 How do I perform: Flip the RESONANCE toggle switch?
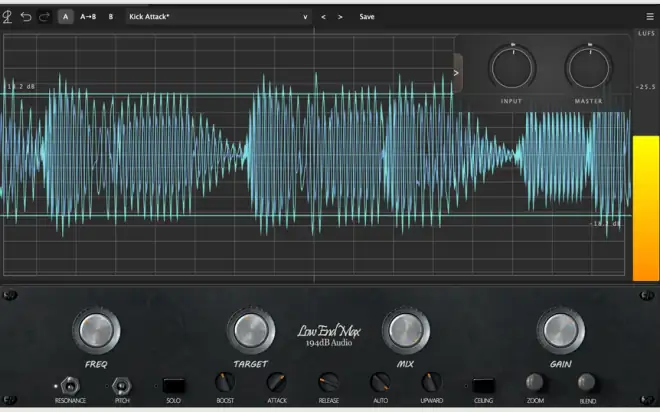[70, 385]
